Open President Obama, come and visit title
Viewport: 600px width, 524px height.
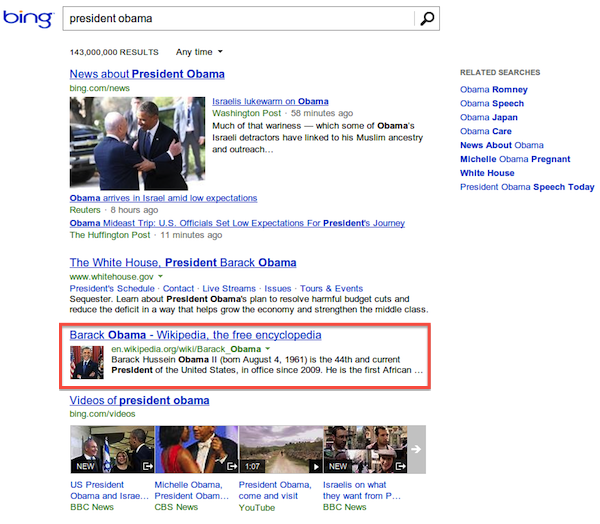[275, 490]
